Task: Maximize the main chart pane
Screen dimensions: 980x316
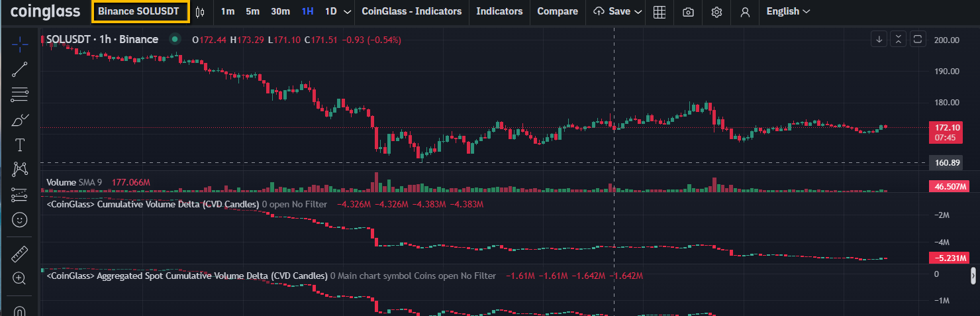Action: tap(918, 39)
